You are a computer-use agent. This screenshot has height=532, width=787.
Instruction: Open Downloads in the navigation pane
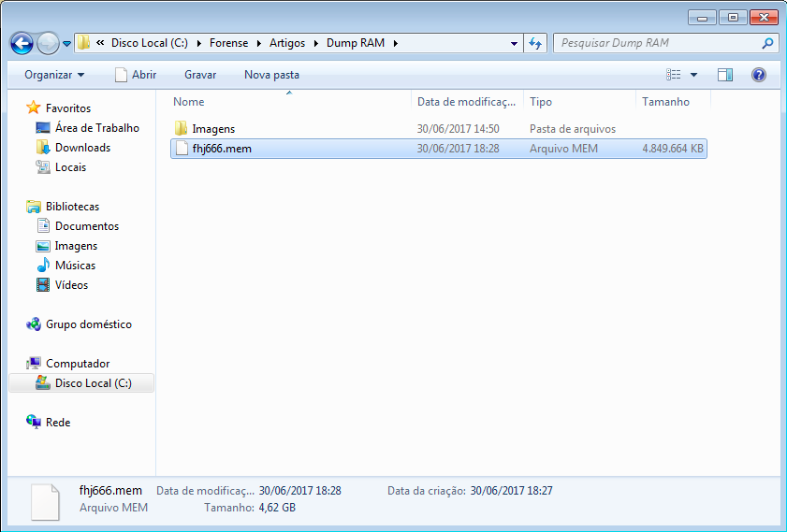(x=73, y=148)
